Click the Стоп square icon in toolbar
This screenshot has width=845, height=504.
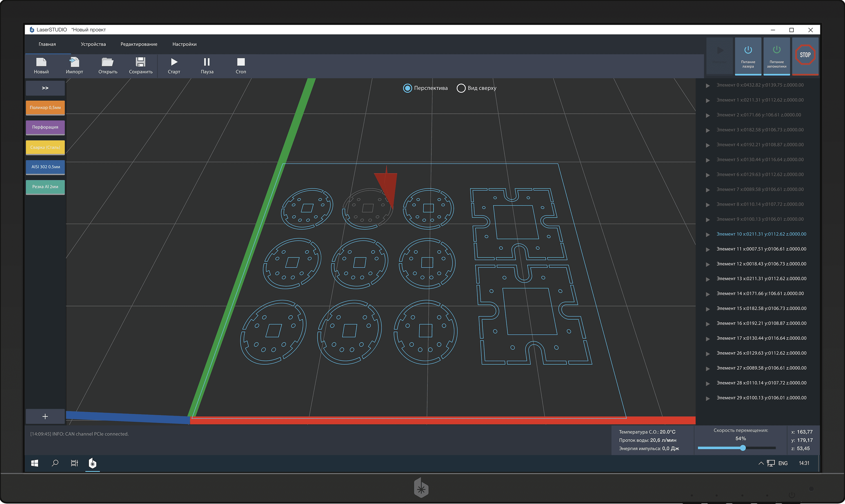click(x=241, y=62)
